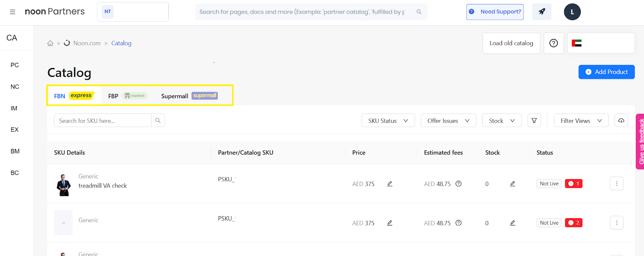Open second Generic row placeholder thumbnail

click(63, 223)
